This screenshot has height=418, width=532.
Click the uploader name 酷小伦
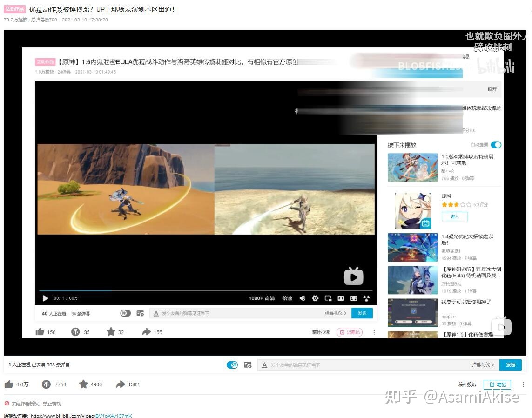pyautogui.click(x=447, y=171)
